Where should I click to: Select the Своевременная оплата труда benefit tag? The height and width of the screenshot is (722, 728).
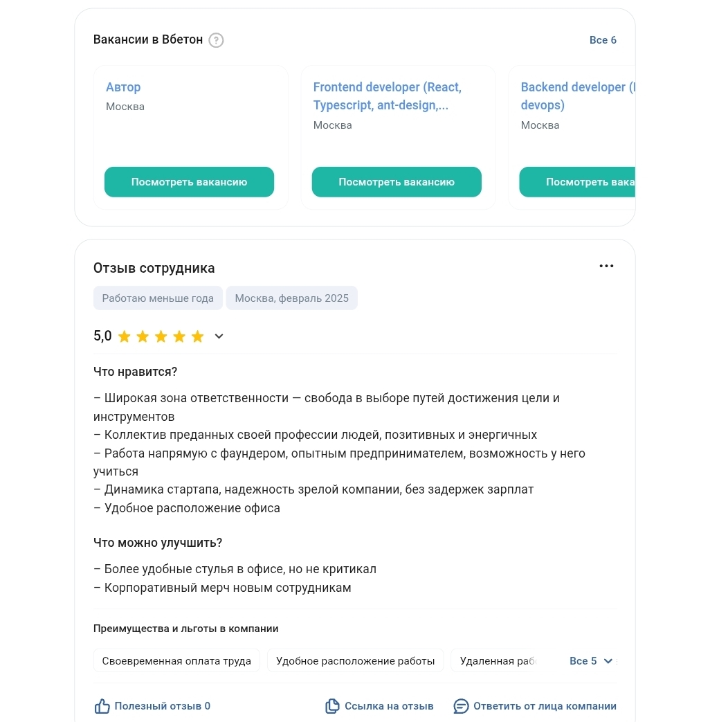[176, 660]
